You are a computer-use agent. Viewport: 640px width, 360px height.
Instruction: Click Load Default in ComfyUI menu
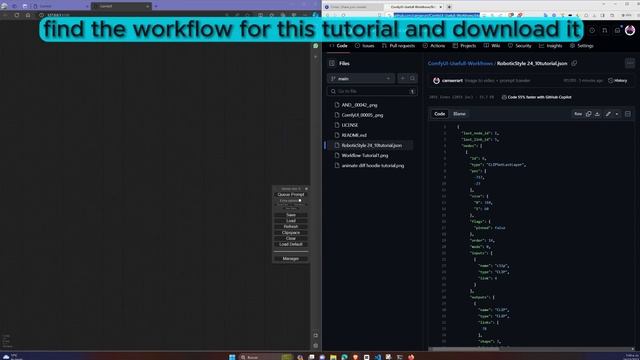(291, 244)
